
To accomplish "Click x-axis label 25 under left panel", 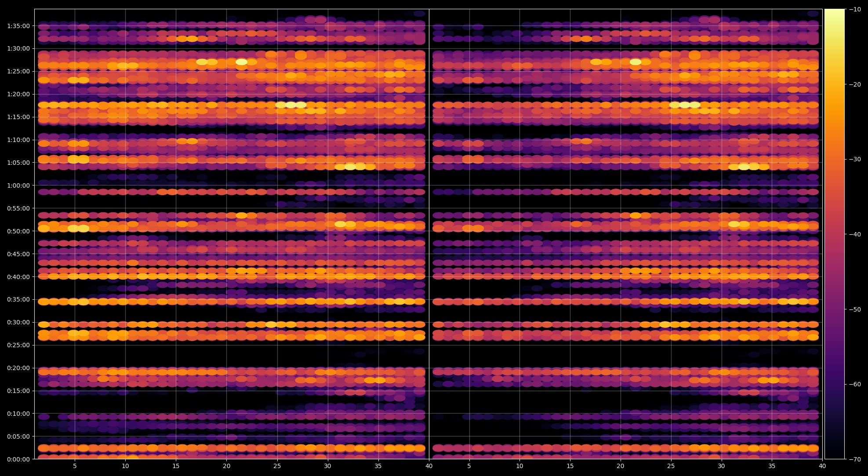I will (x=277, y=466).
